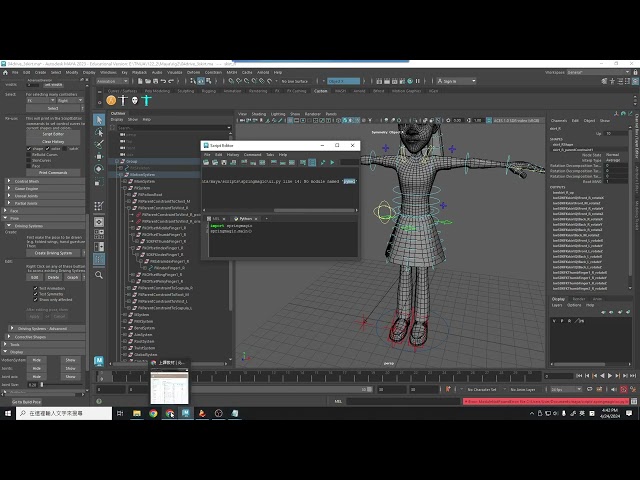Open File Explorer from the Windows taskbar
Screen dimensions: 640x480
click(137, 413)
